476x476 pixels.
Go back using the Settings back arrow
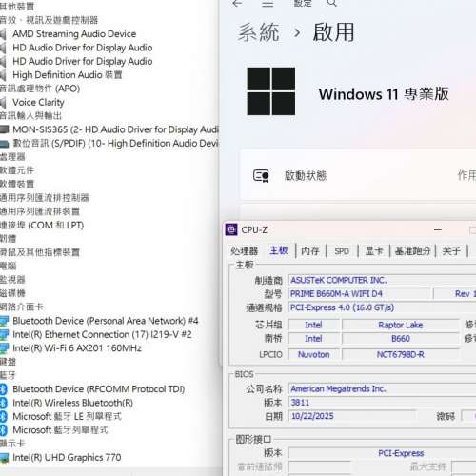[x=237, y=3]
